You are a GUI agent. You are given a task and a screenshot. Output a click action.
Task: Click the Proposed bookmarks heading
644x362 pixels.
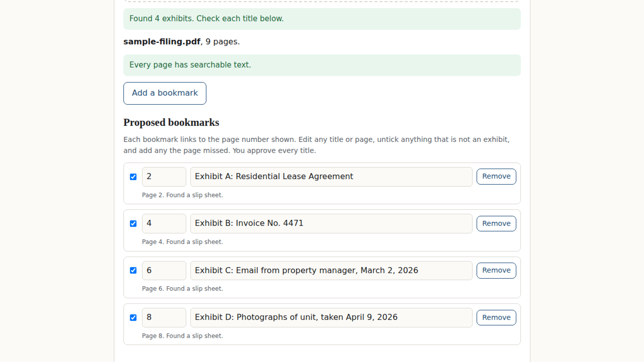(x=171, y=122)
